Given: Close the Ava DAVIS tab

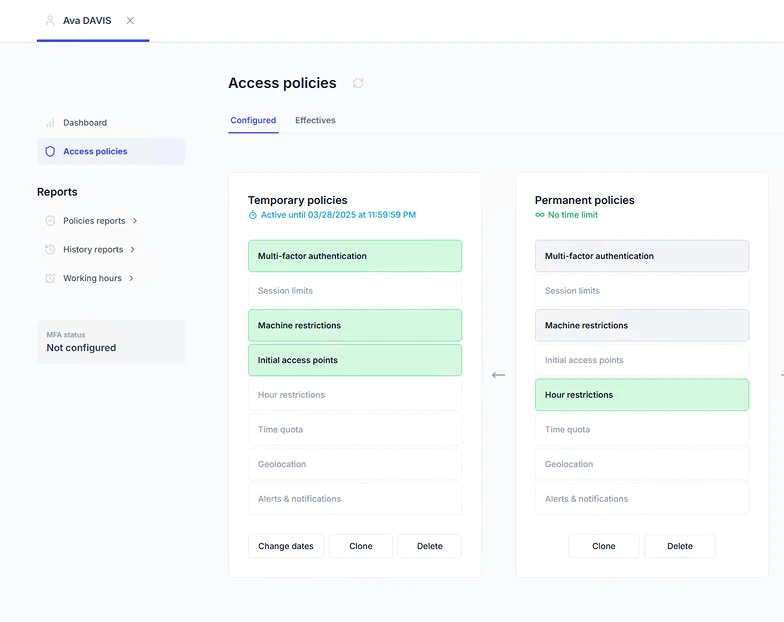Looking at the screenshot, I should tap(130, 20).
